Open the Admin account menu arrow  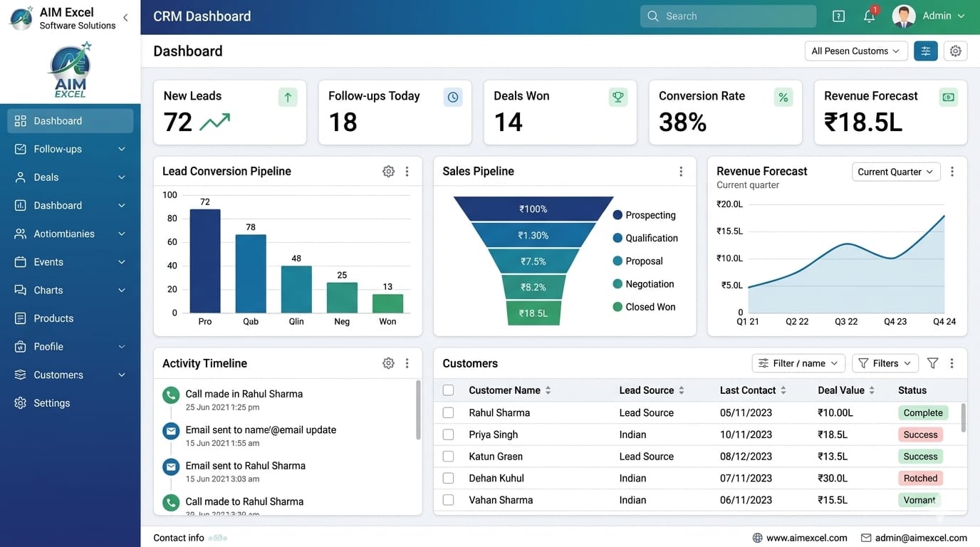click(x=961, y=16)
